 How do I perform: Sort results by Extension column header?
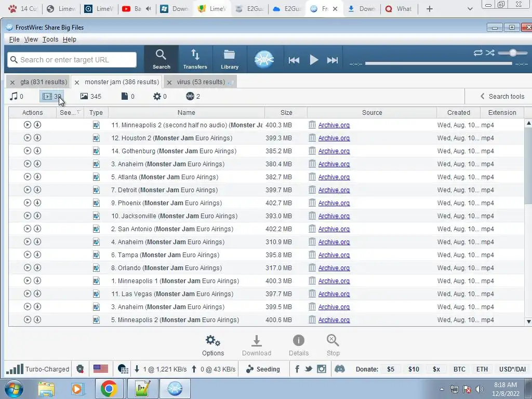(x=502, y=112)
